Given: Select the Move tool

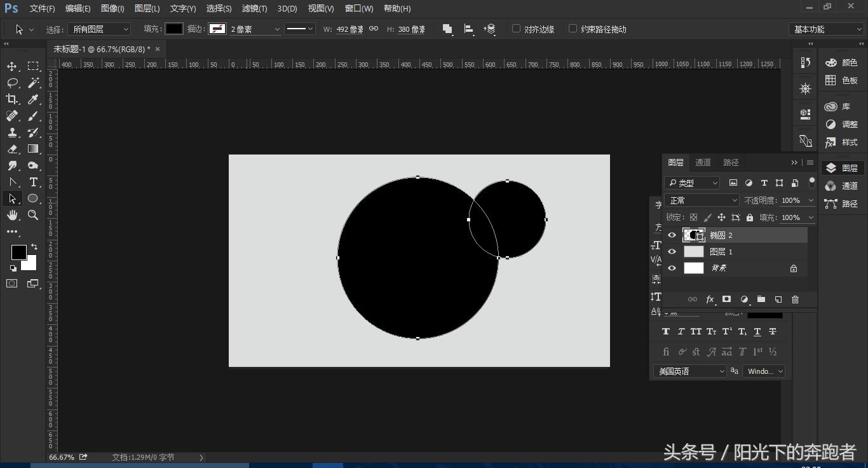Looking at the screenshot, I should pos(12,66).
